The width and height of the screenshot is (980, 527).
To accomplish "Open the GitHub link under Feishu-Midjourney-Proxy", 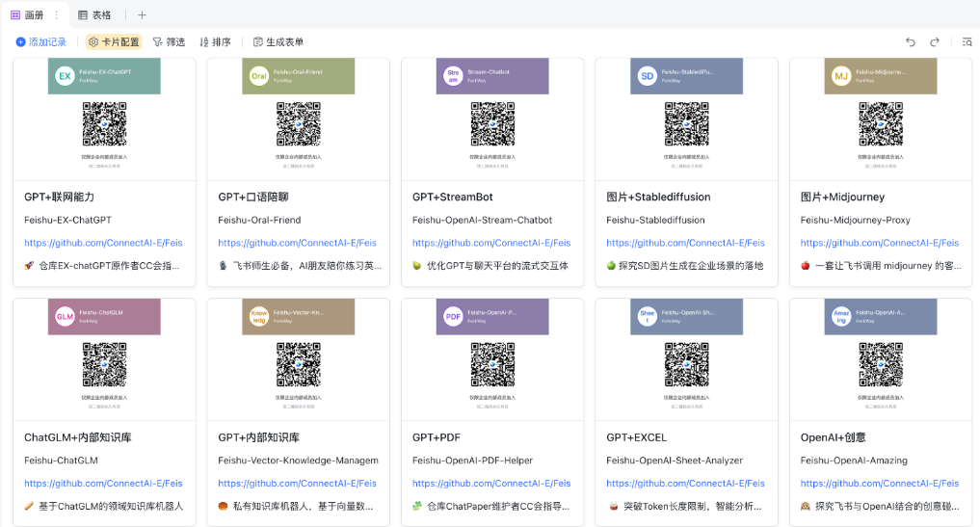I will click(x=880, y=243).
